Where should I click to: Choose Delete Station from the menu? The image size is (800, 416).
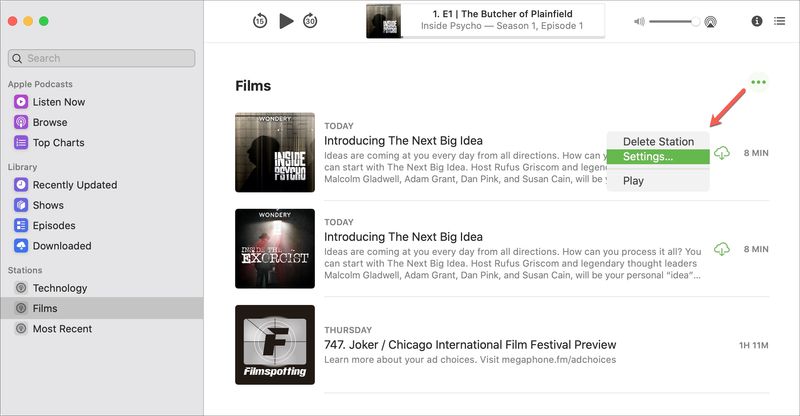(x=658, y=141)
